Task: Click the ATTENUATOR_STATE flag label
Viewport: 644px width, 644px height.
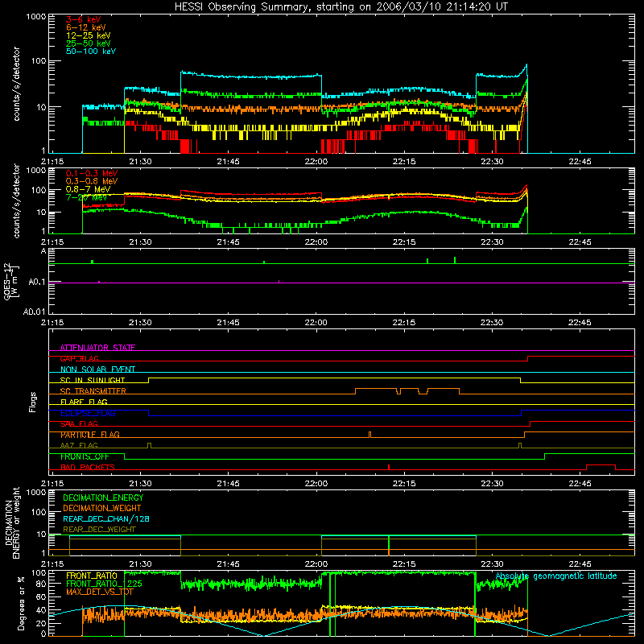Action: pyautogui.click(x=97, y=348)
